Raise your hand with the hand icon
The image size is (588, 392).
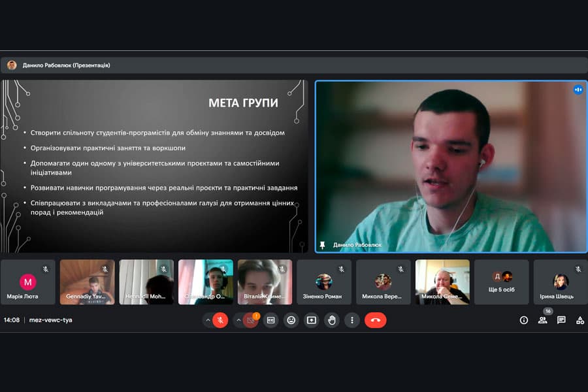pos(332,320)
